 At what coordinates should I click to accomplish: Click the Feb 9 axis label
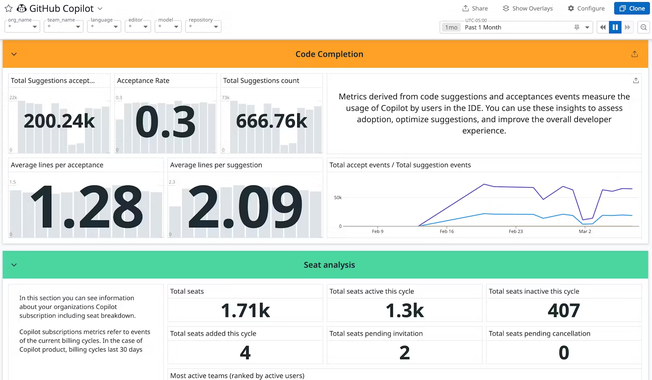[x=378, y=231]
